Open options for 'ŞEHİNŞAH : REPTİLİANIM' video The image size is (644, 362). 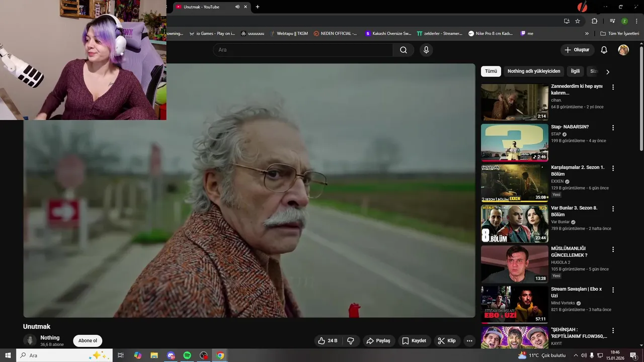613,330
